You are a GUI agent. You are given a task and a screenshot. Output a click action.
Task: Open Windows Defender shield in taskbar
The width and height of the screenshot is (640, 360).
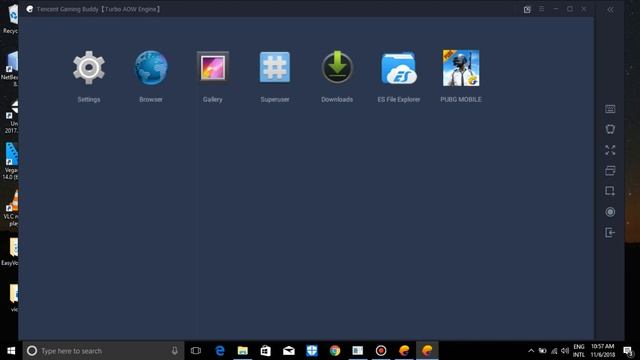pyautogui.click(x=312, y=351)
